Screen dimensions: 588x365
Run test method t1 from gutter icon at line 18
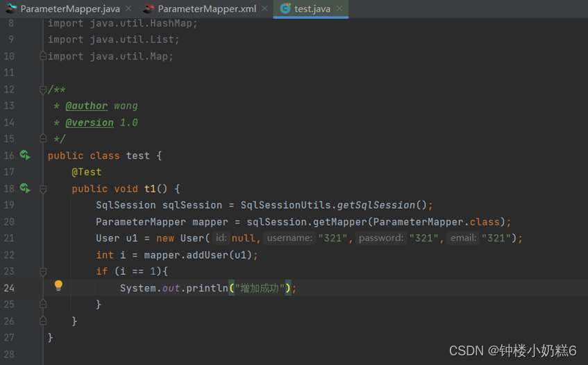tap(25, 188)
